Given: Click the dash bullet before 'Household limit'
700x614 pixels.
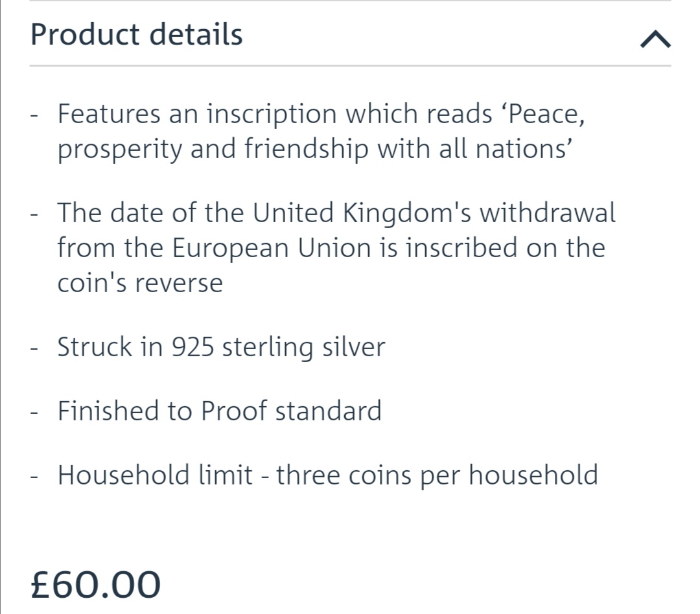Looking at the screenshot, I should tap(34, 476).
